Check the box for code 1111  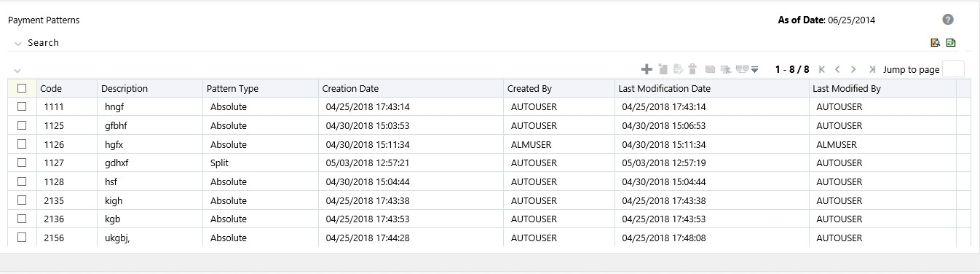pos(22,106)
